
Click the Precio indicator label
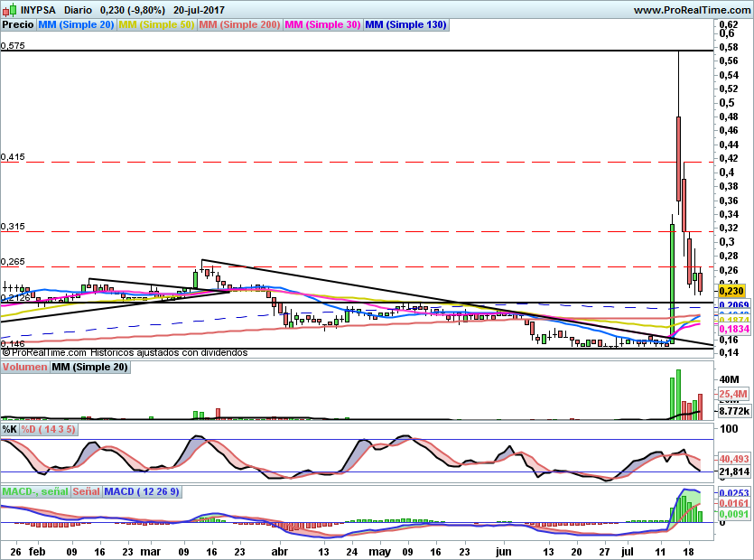pos(17,24)
